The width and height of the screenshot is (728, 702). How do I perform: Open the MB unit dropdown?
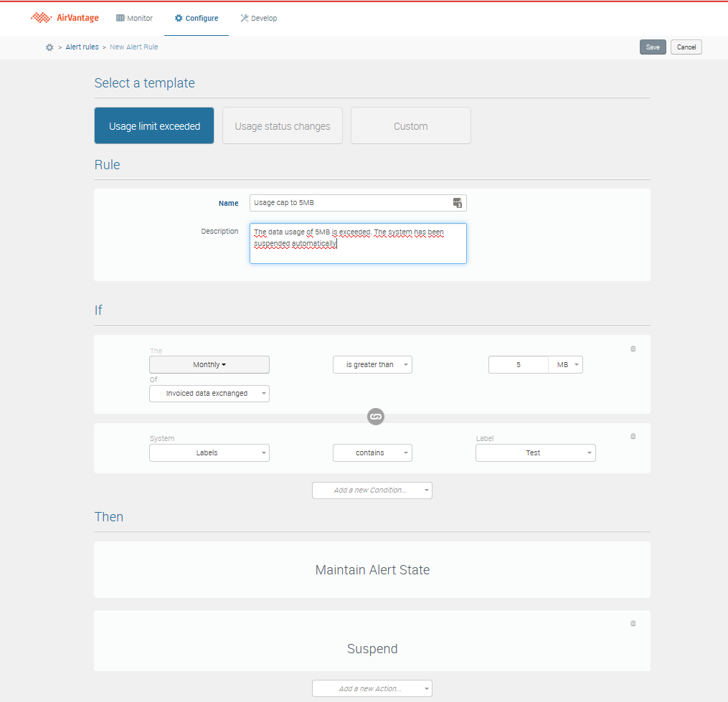(x=566, y=365)
